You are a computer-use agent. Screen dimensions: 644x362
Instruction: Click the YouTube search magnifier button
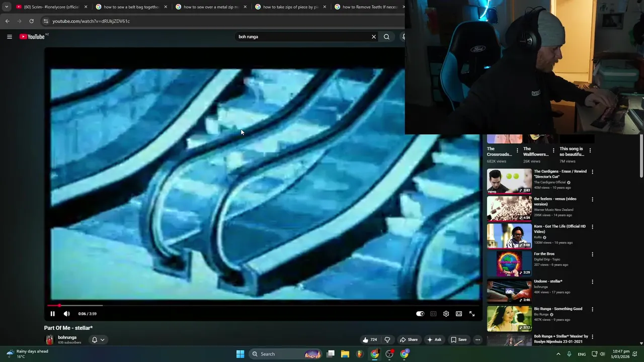click(386, 37)
